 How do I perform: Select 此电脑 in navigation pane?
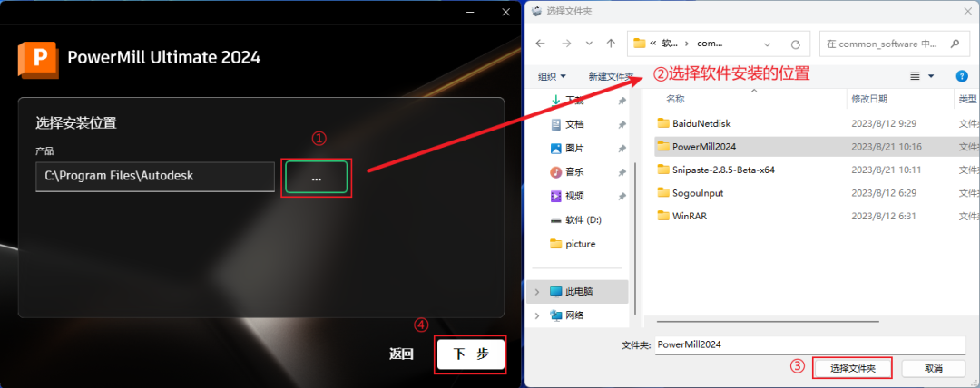tap(579, 291)
